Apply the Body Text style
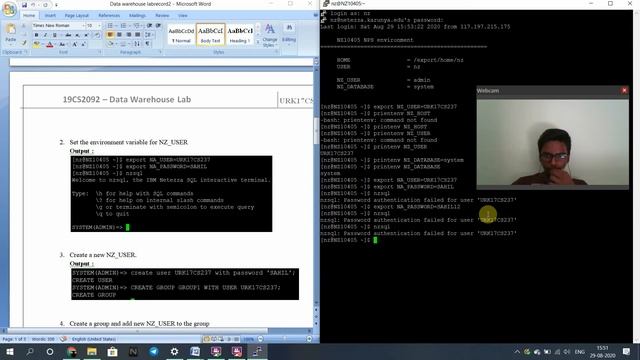Image resolution: width=640 pixels, height=360 pixels. point(211,35)
